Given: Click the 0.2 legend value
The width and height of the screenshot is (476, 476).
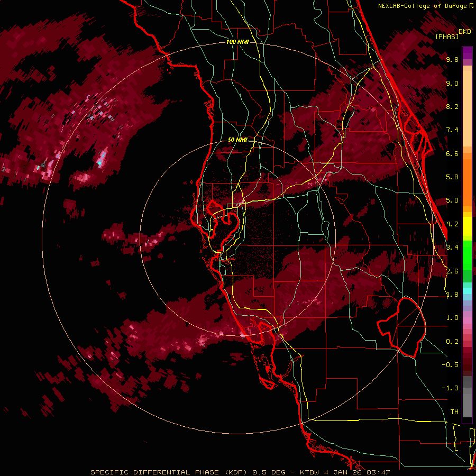Looking at the screenshot, I should pyautogui.click(x=452, y=342).
